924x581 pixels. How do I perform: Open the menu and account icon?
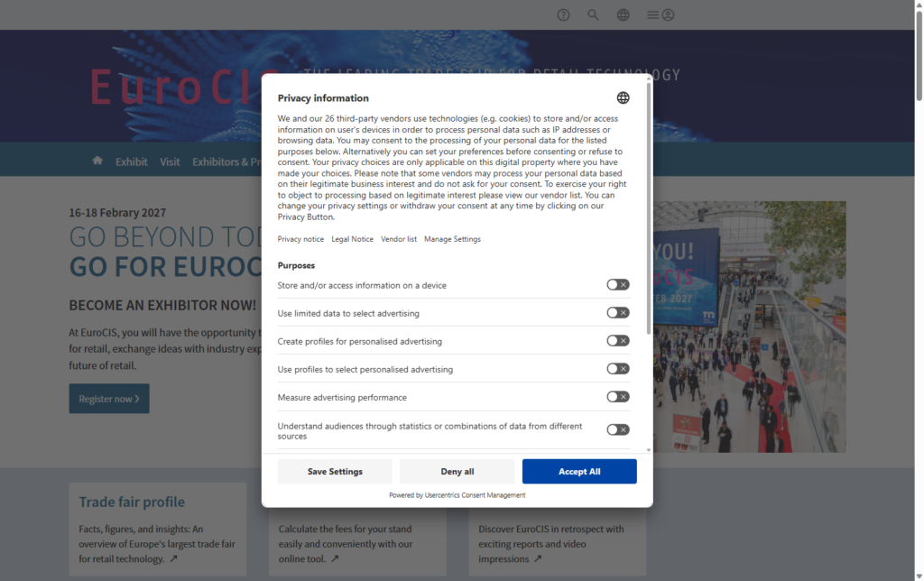pos(661,15)
